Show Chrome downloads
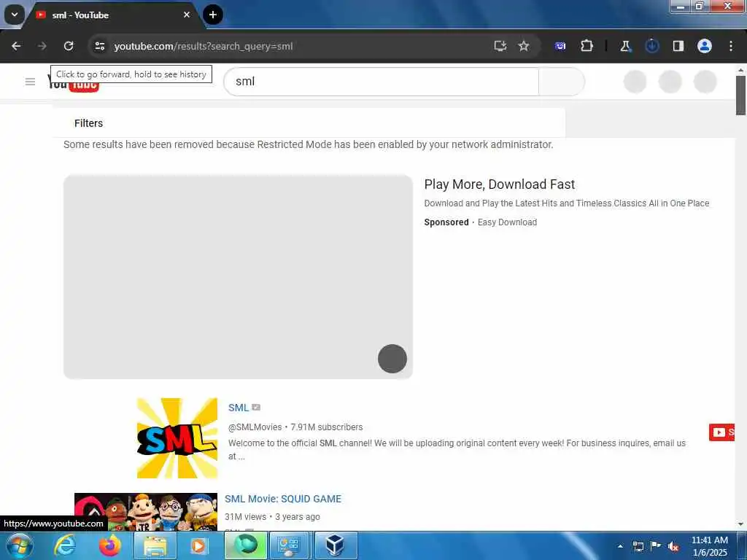This screenshot has height=560, width=747. (651, 46)
